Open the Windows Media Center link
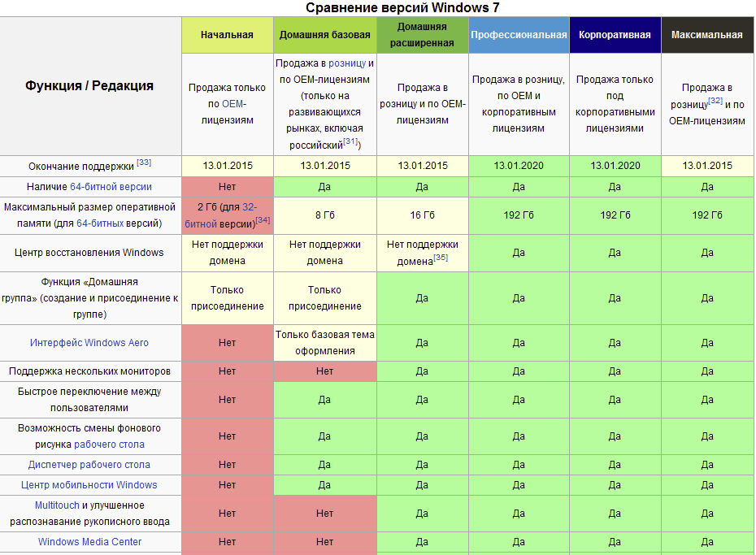This screenshot has width=756, height=555. pos(89,541)
